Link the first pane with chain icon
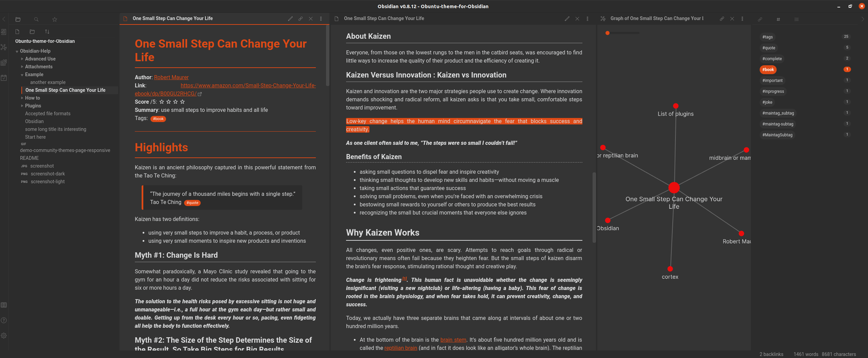868x358 pixels. pos(301,19)
